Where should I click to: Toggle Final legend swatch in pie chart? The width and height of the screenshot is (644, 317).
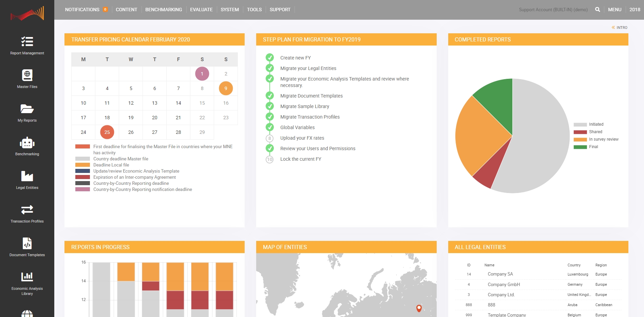pyautogui.click(x=580, y=147)
